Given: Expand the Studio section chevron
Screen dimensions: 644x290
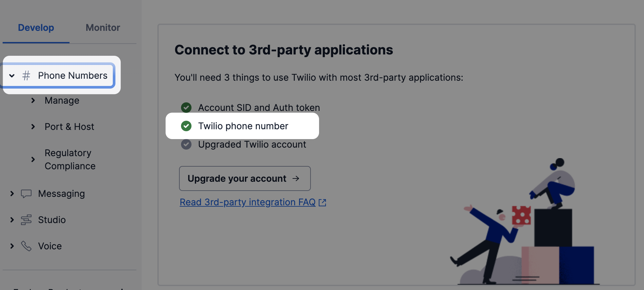Looking at the screenshot, I should click(12, 220).
